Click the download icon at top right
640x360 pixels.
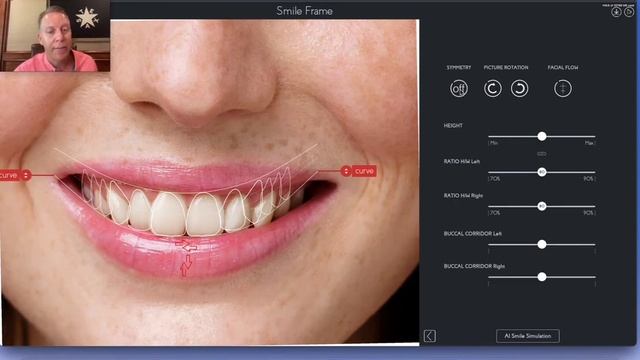coord(616,12)
